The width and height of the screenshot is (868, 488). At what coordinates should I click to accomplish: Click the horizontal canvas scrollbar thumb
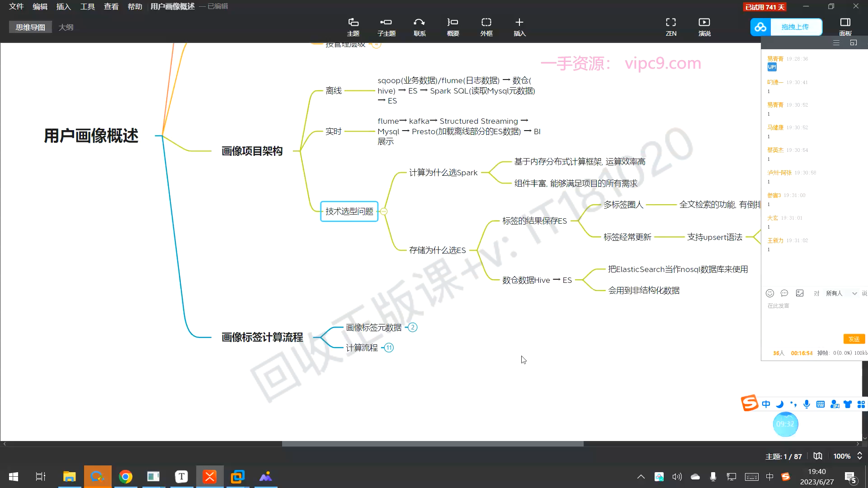(433, 444)
